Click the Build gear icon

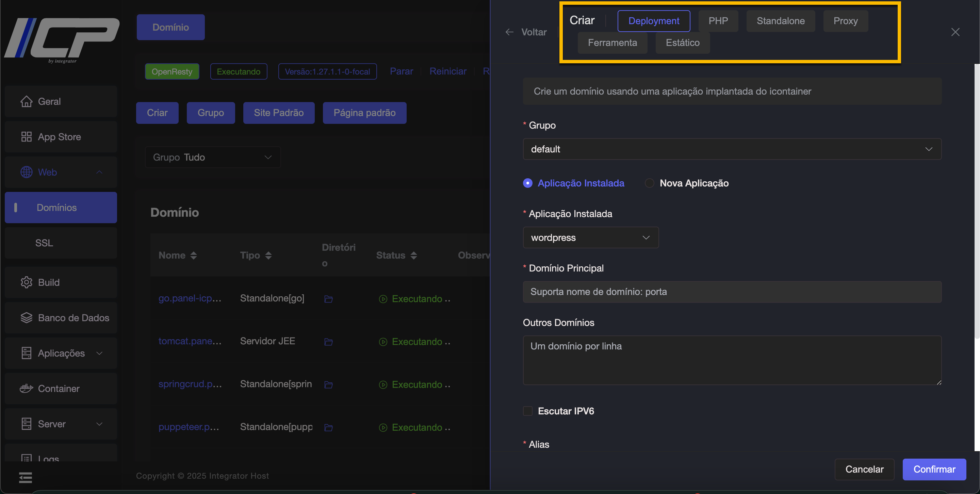coord(26,282)
